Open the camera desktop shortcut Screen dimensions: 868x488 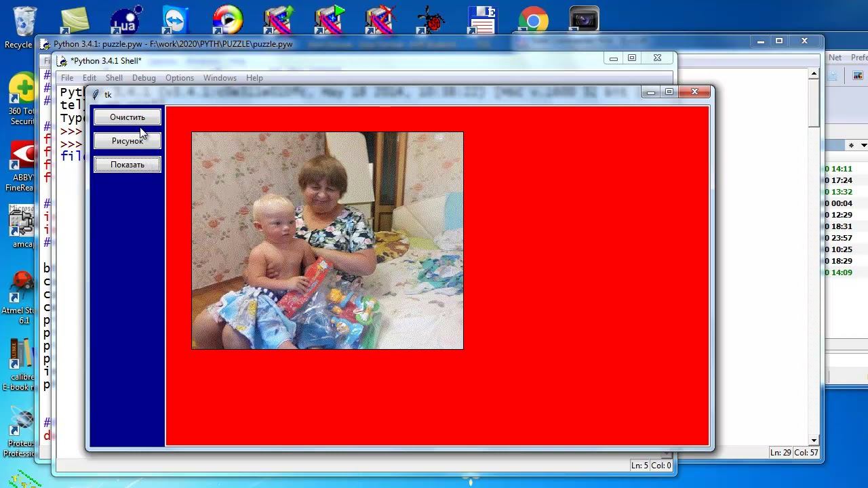click(x=584, y=20)
